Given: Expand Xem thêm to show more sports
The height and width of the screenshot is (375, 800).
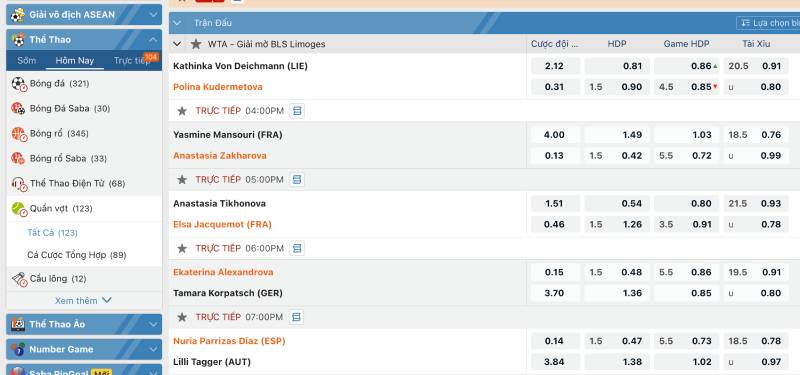Looking at the screenshot, I should (83, 301).
